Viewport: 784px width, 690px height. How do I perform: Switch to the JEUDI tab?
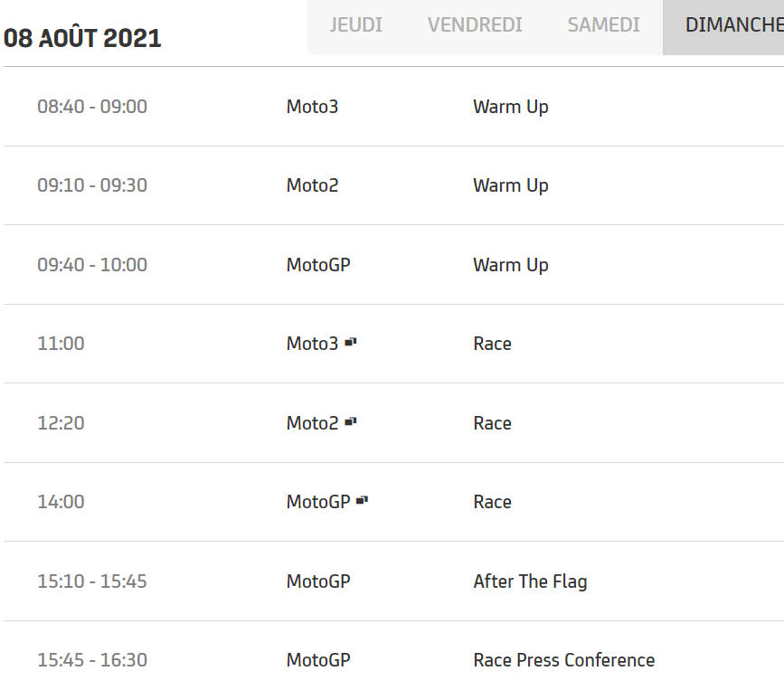click(355, 25)
